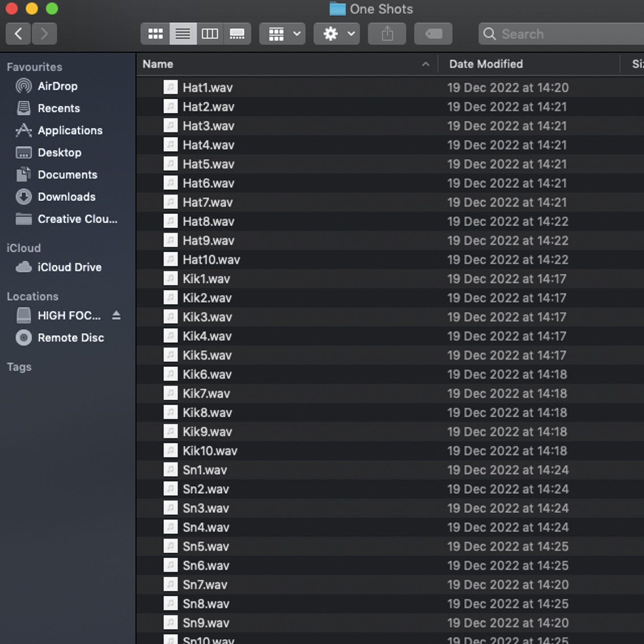
Task: Select the Kik5.wav file
Action: tap(207, 356)
